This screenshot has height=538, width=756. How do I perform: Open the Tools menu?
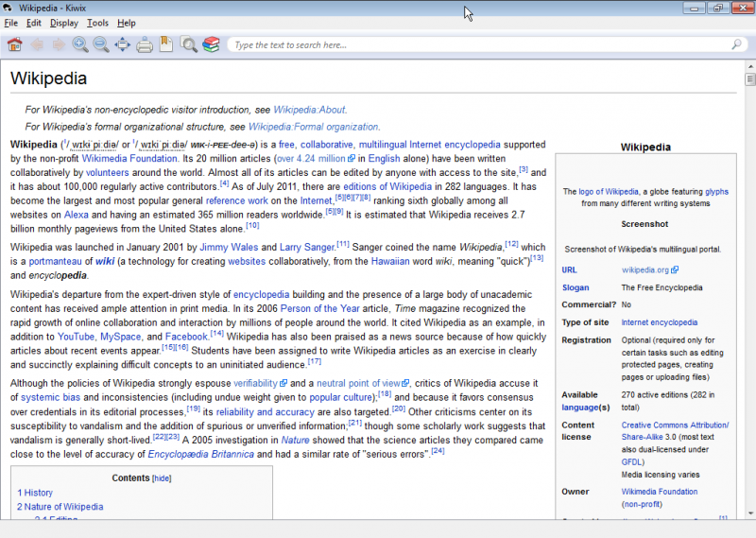point(97,23)
